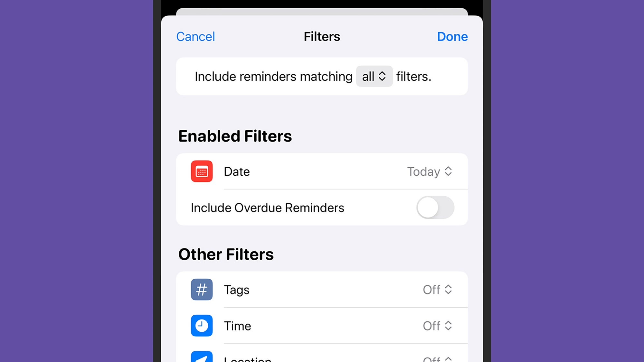Click the Time clock icon
Image resolution: width=644 pixels, height=362 pixels.
(201, 325)
